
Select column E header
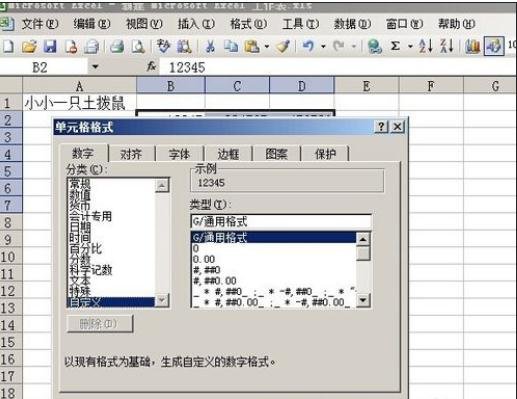(x=366, y=86)
